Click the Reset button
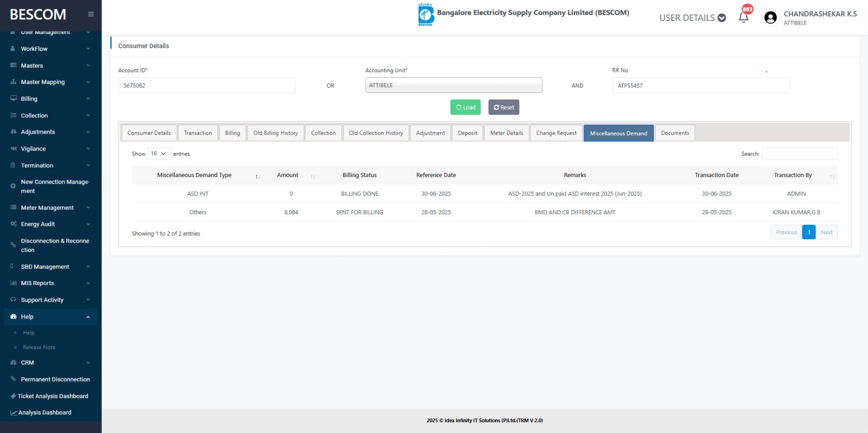This screenshot has height=433, width=868. [x=503, y=107]
